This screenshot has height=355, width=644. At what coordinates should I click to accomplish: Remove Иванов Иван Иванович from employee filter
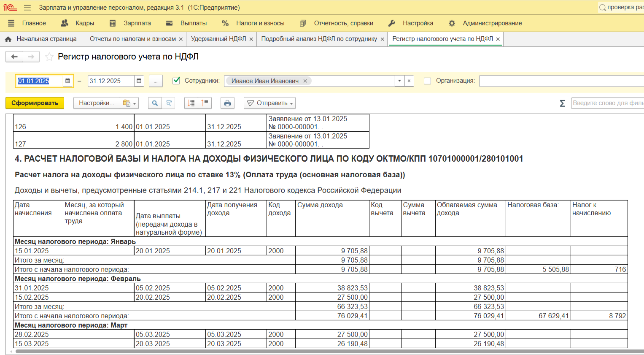point(305,81)
